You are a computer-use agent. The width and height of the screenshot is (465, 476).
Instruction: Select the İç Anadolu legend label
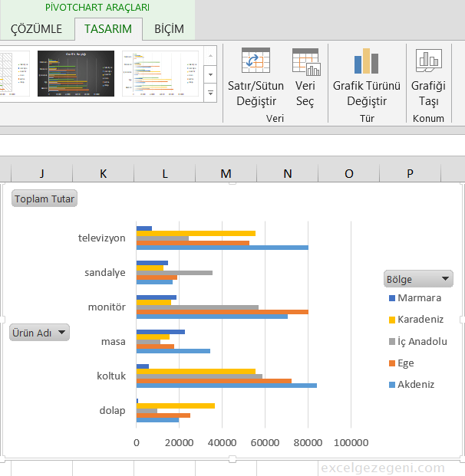coord(423,341)
